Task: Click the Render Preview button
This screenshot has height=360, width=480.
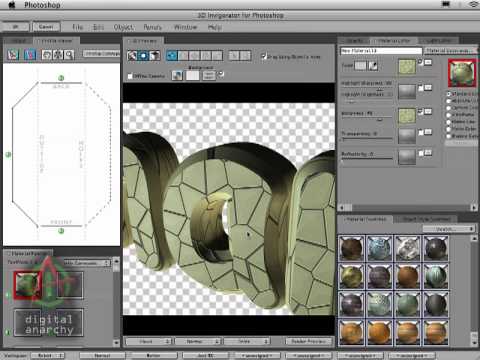Action: tap(309, 341)
